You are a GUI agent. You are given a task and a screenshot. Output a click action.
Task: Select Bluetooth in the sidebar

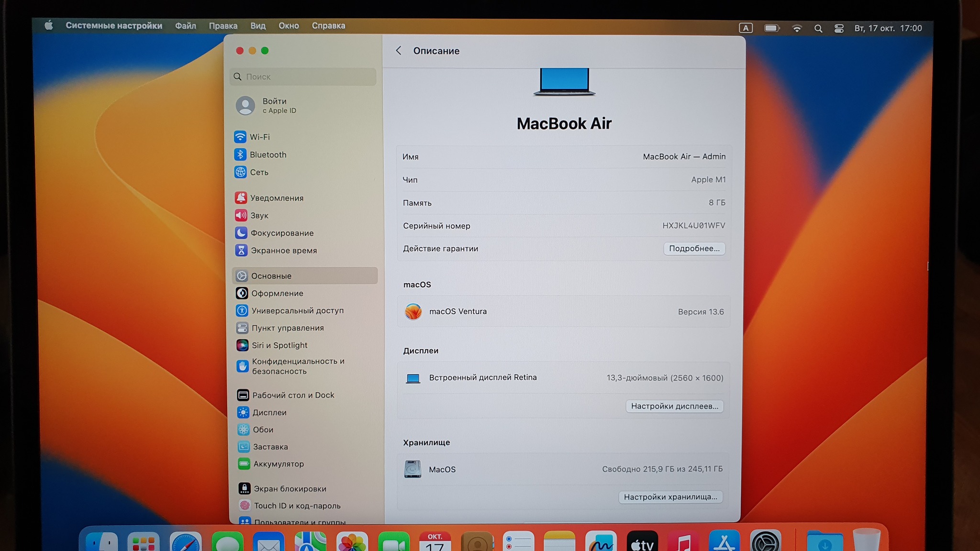coord(267,154)
